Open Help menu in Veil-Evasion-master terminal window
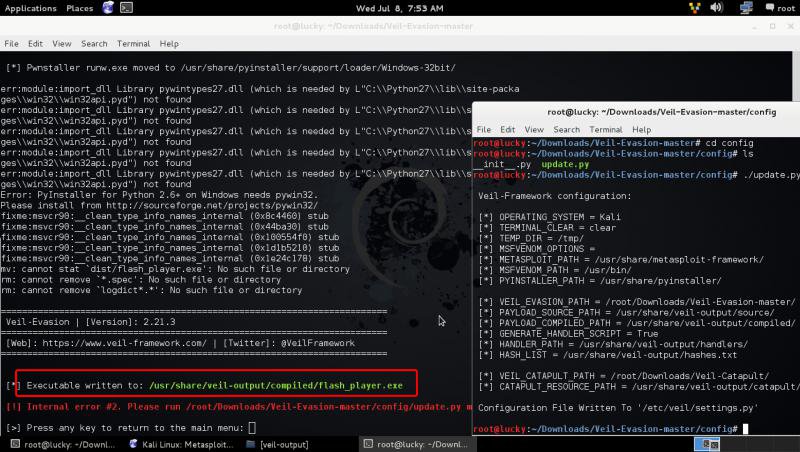 point(169,44)
